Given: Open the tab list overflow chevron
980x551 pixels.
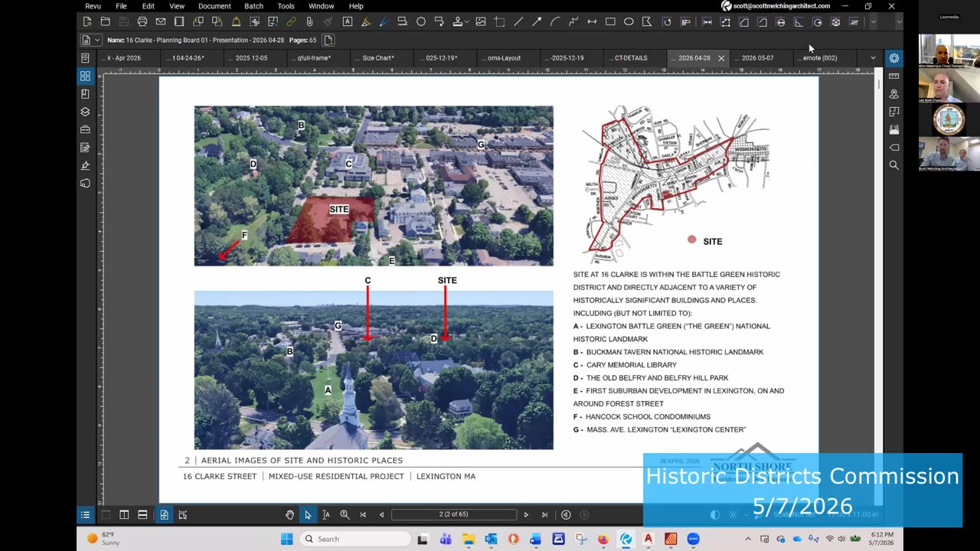Looking at the screenshot, I should pos(873,57).
